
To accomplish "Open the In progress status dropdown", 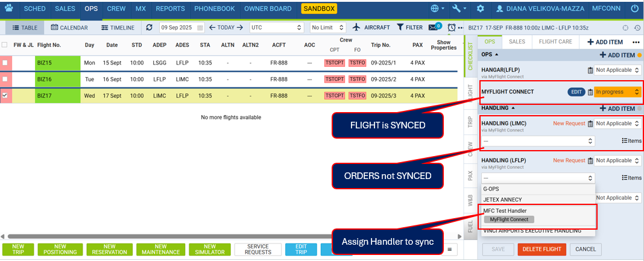I will pyautogui.click(x=617, y=92).
